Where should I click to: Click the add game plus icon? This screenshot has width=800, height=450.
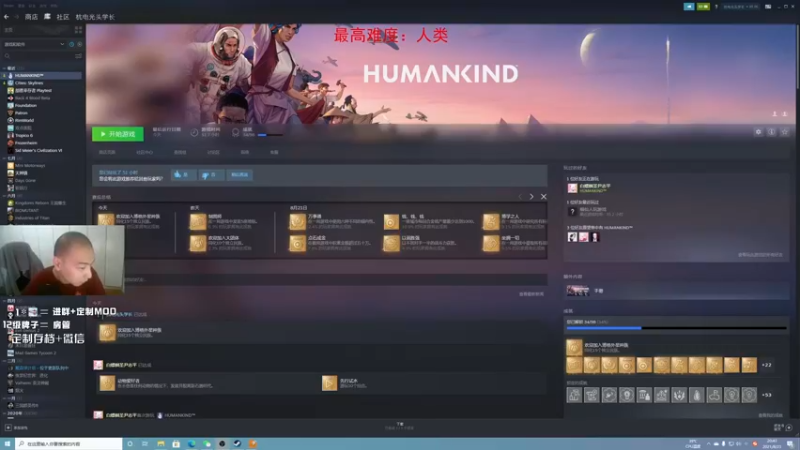pos(8,428)
